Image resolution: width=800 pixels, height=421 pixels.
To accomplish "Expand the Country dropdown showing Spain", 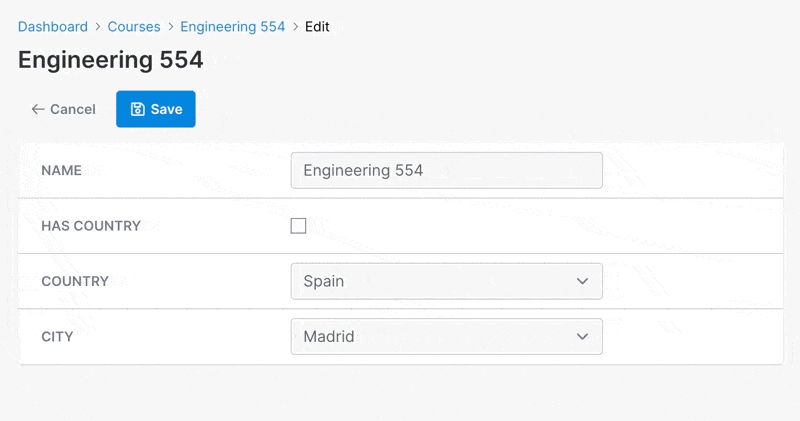I will [x=446, y=281].
